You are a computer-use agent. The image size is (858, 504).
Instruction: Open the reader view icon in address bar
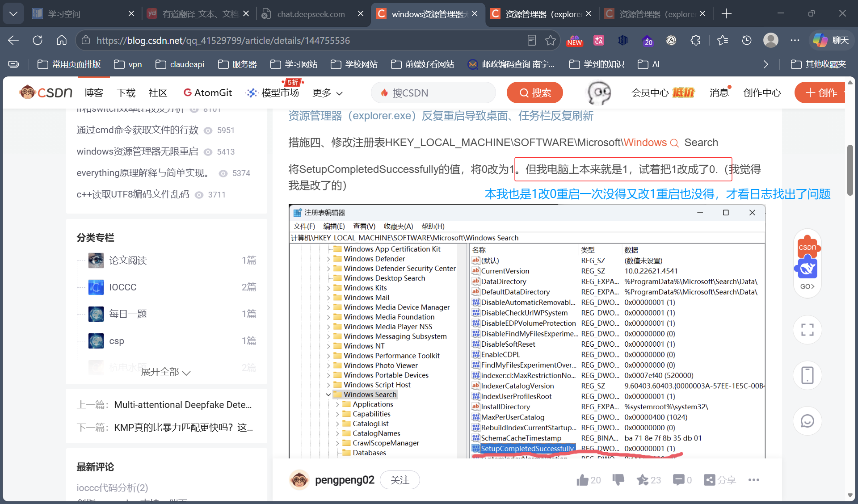point(532,40)
